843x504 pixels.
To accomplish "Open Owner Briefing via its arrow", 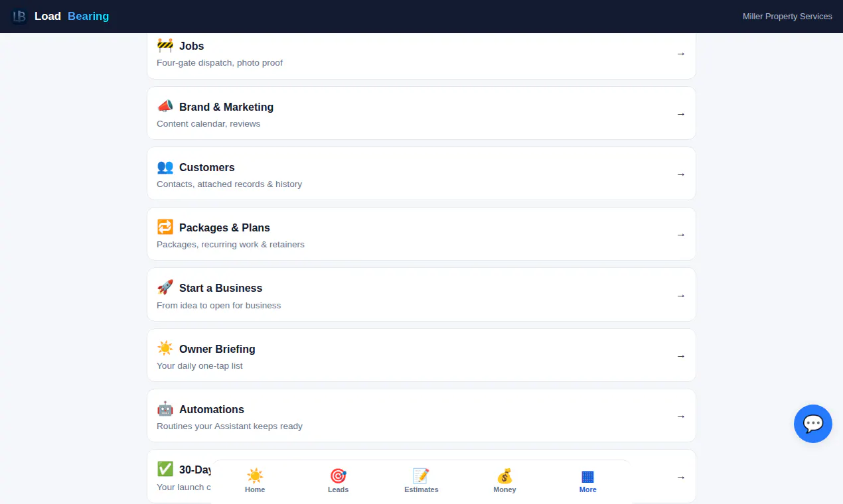I will pos(681,356).
